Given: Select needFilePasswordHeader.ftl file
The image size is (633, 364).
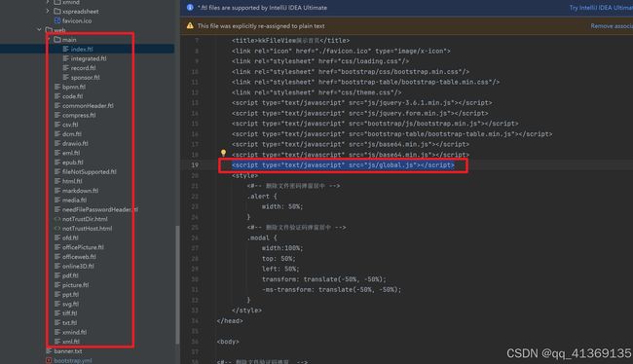Looking at the screenshot, I should coord(100,209).
